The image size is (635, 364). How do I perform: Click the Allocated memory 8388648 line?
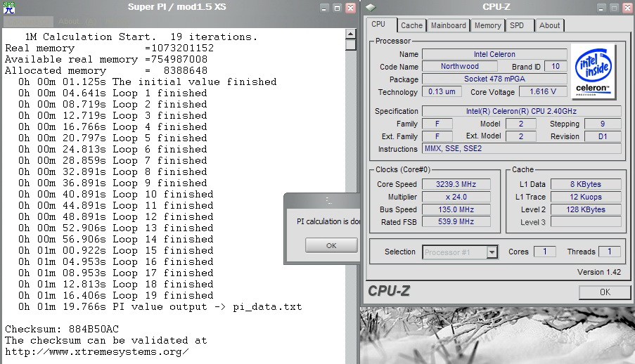coord(106,70)
